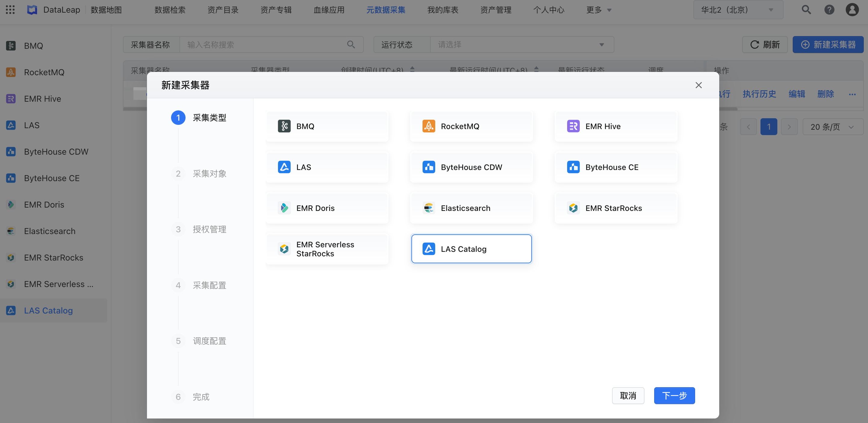868x423 pixels.
Task: Open the user avatar icon
Action: (852, 9)
